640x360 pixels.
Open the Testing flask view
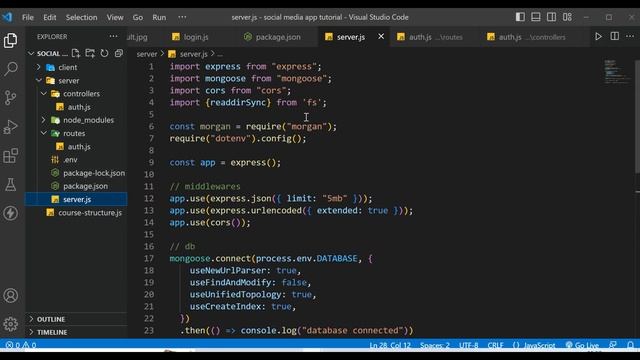(x=11, y=184)
